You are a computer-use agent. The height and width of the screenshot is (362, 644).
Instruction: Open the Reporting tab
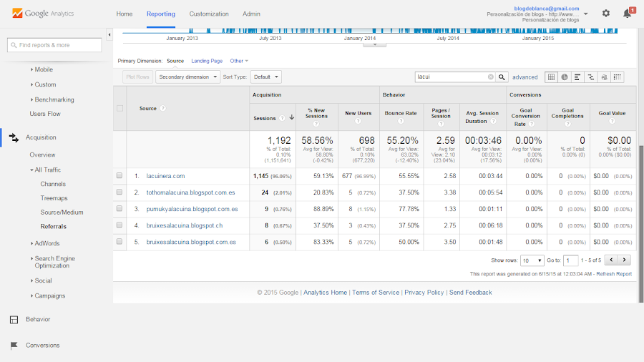tap(160, 14)
